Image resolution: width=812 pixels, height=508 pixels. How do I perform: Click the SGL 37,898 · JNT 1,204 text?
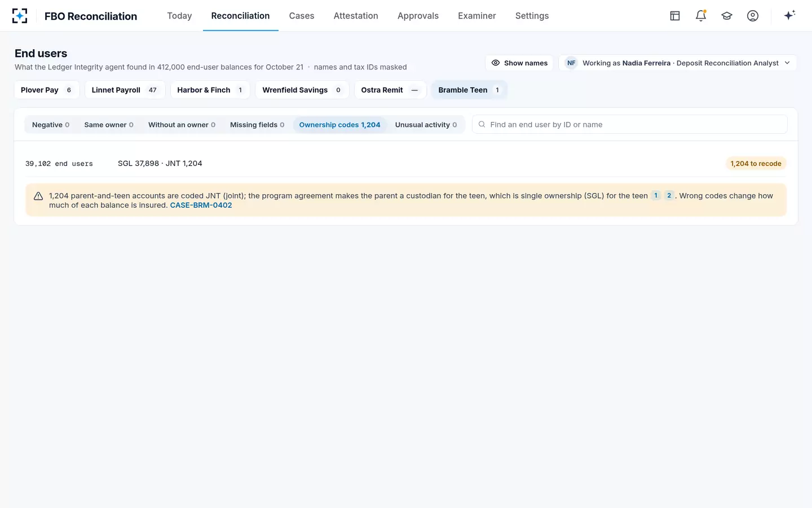pos(160,163)
